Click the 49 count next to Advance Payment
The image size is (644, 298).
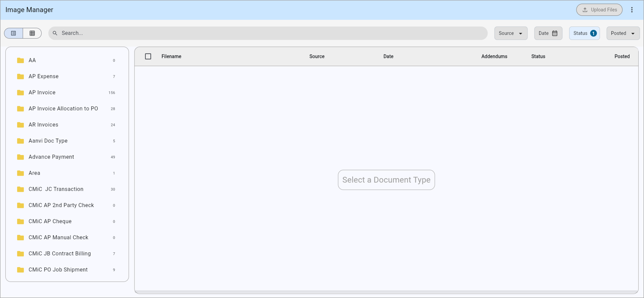tap(113, 157)
